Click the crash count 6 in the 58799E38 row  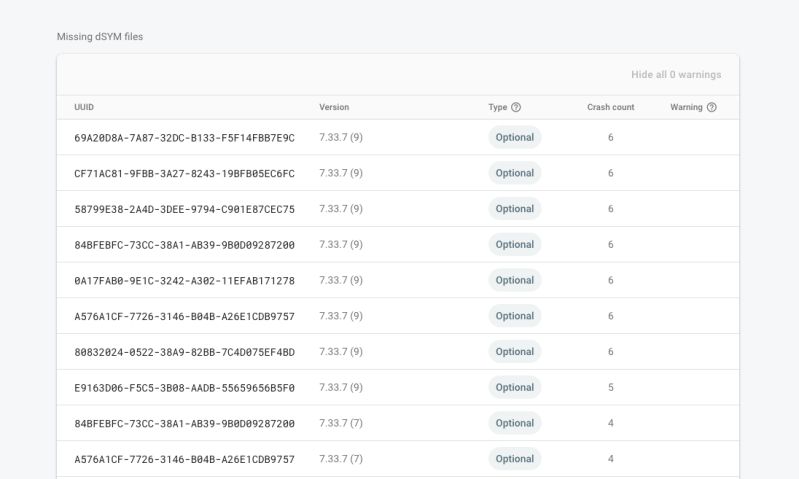pyautogui.click(x=610, y=209)
